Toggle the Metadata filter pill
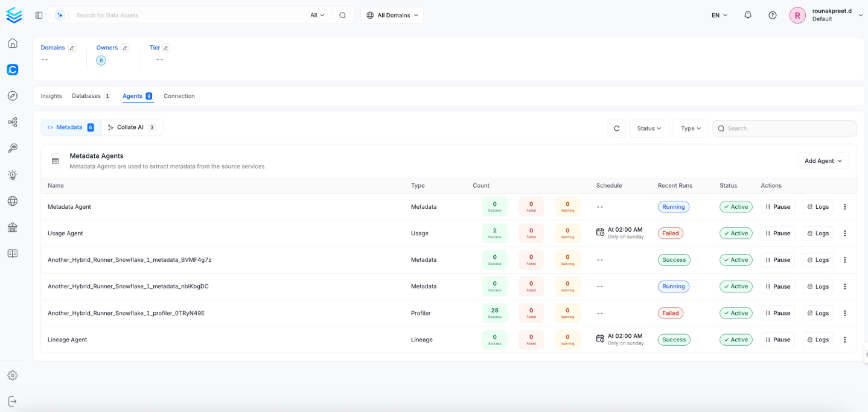Viewport: 868px width, 412px height. click(70, 127)
